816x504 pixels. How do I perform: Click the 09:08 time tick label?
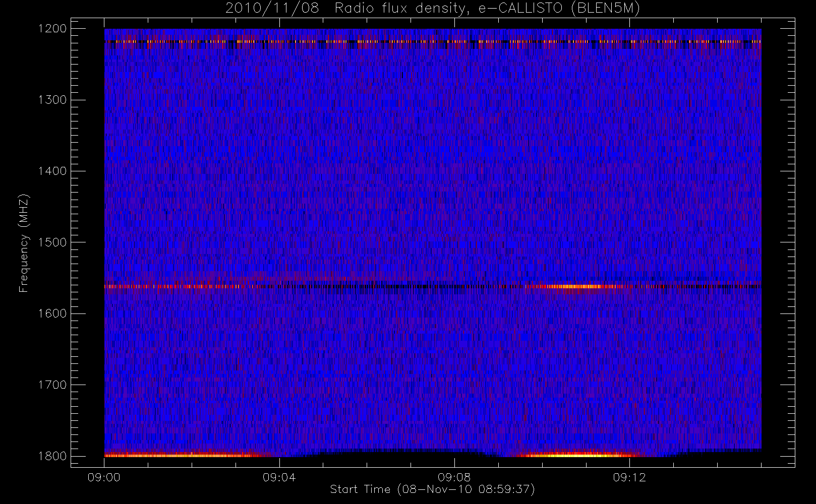pyautogui.click(x=454, y=477)
